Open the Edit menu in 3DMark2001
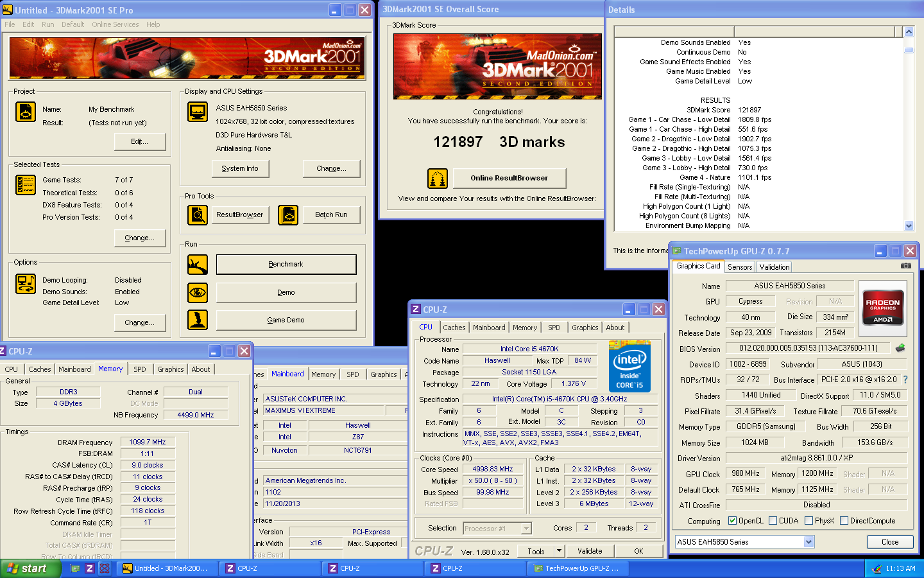Image resolution: width=924 pixels, height=578 pixels. click(28, 24)
